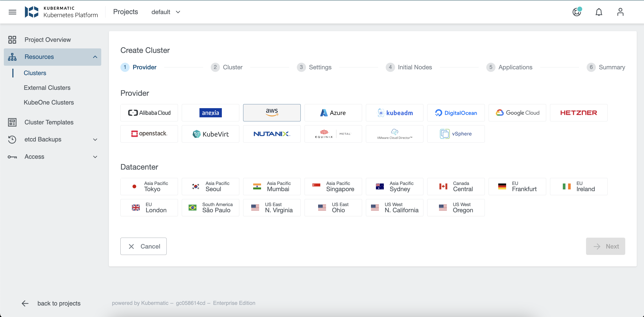Choose the OpenStack provider

(x=149, y=134)
